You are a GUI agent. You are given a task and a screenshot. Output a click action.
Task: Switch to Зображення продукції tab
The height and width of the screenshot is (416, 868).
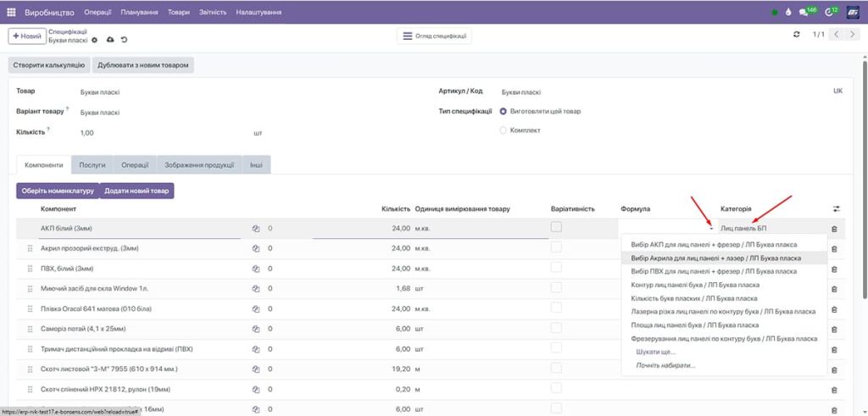[199, 165]
